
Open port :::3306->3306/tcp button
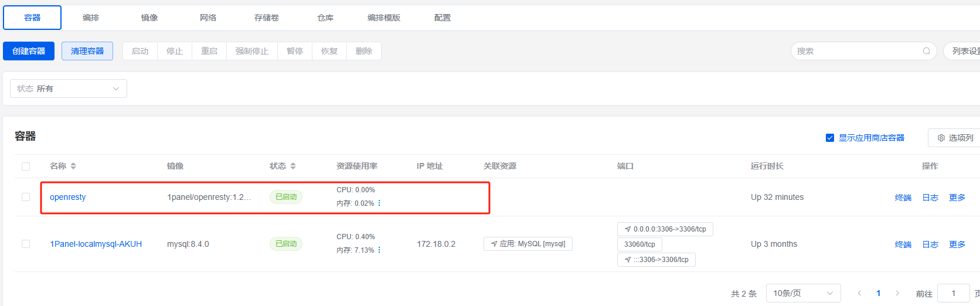pyautogui.click(x=656, y=260)
